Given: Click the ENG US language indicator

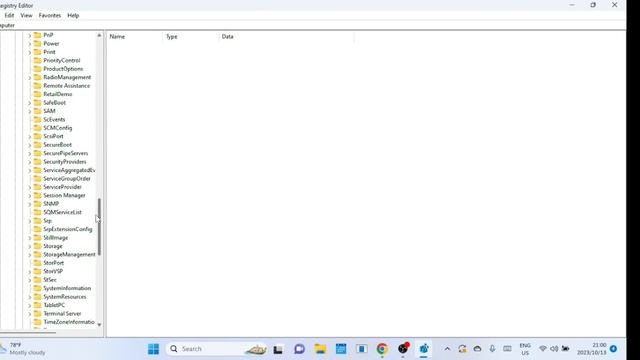Looking at the screenshot, I should click(x=525, y=349).
